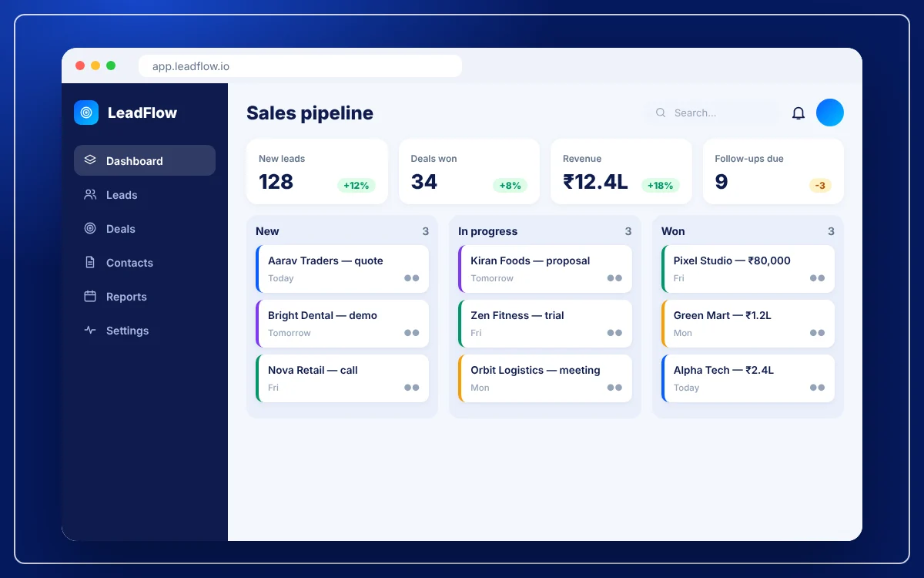The image size is (924, 578).
Task: Click the Leads people icon
Action: pos(90,194)
